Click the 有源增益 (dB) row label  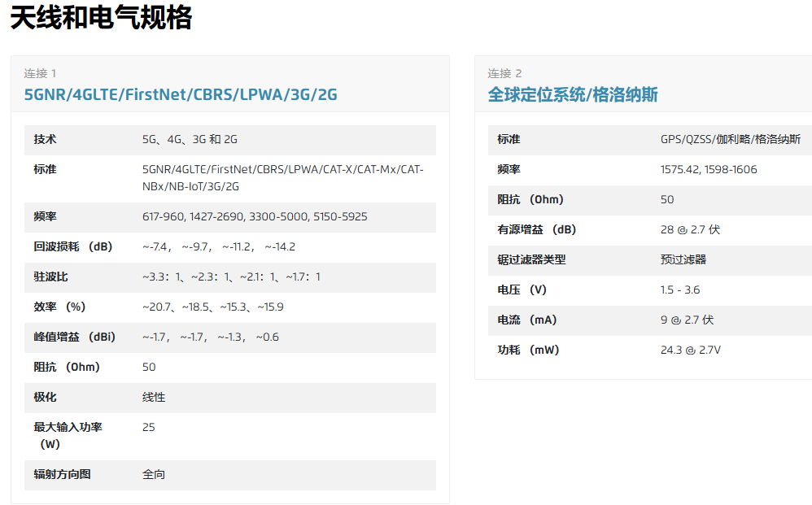coord(536,229)
